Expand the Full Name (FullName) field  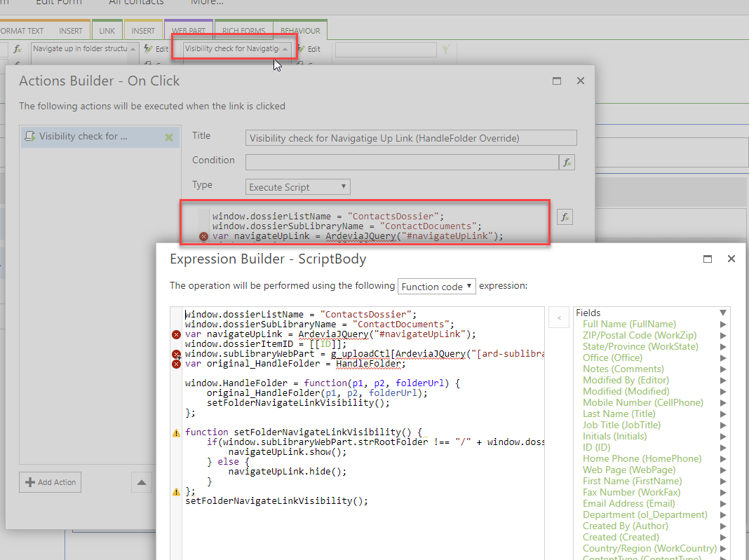point(722,325)
